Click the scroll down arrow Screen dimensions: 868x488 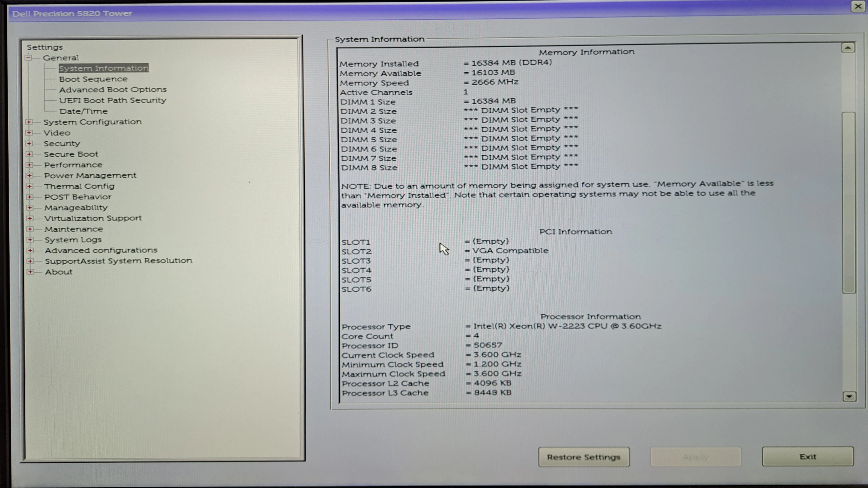pyautogui.click(x=849, y=396)
